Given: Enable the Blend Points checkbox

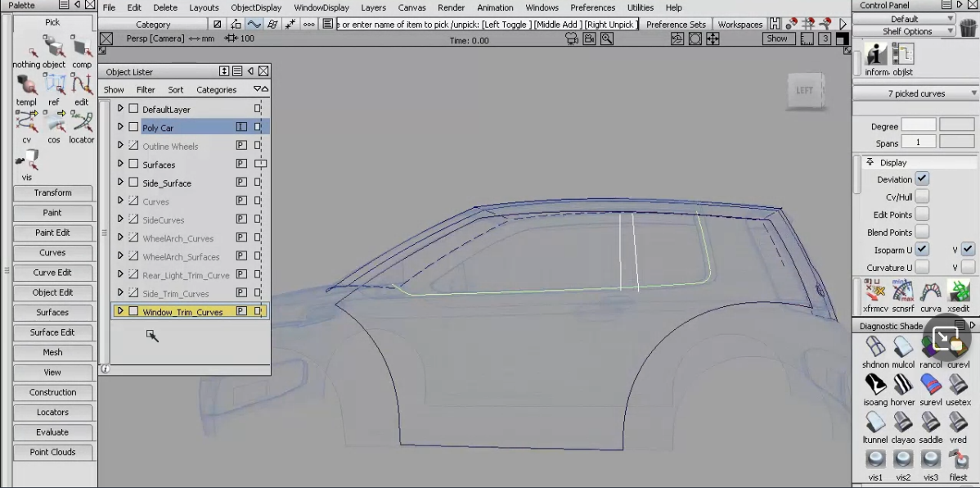Looking at the screenshot, I should point(922,232).
